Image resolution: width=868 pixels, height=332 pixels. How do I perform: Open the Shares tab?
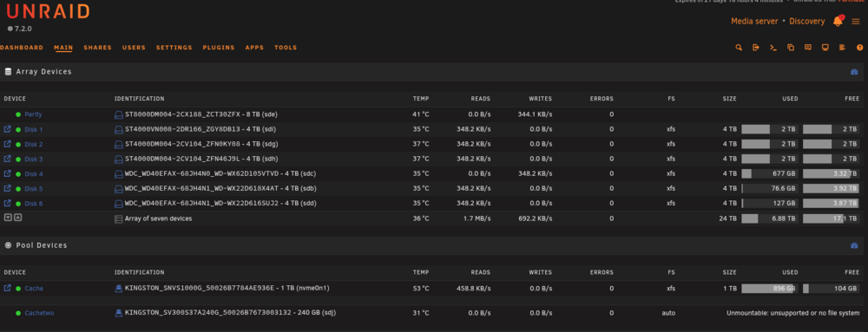point(97,48)
